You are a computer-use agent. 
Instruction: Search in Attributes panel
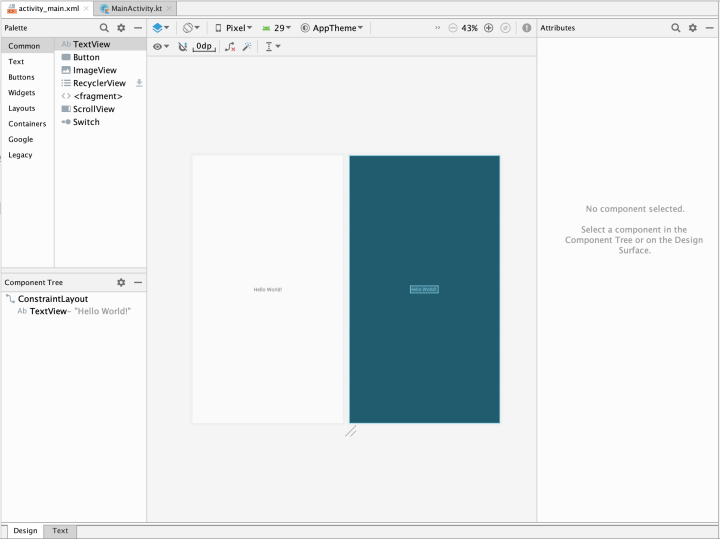tap(675, 28)
